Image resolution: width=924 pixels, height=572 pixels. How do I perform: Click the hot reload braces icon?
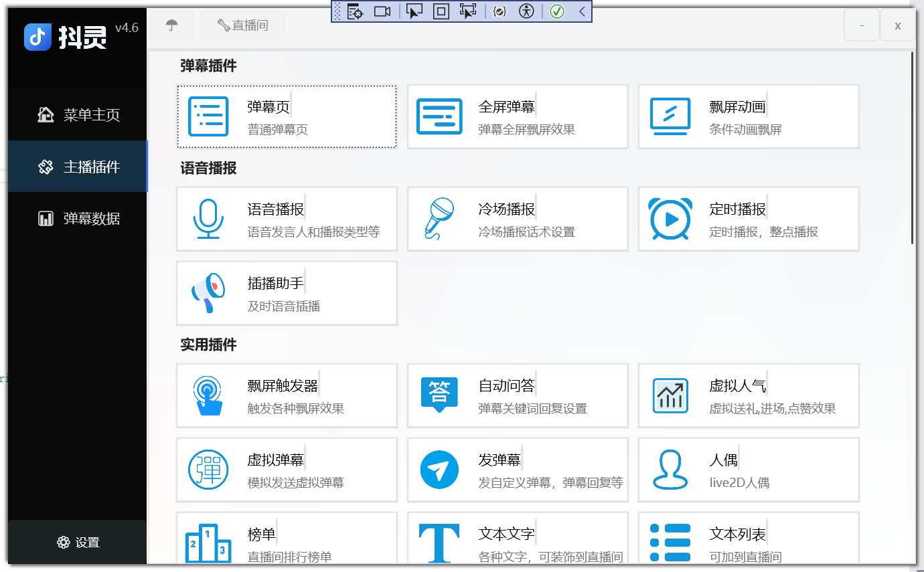[x=499, y=11]
